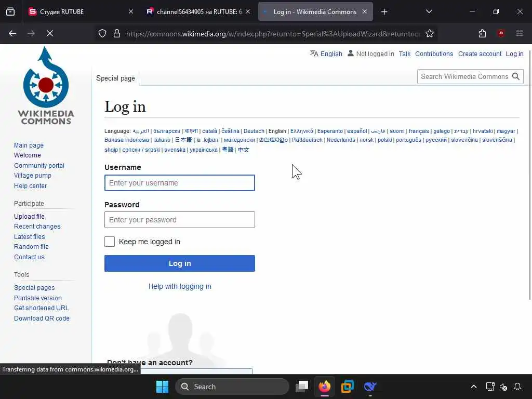The width and height of the screenshot is (532, 399).
Task: Click the search magnifier icon in Commons
Action: 516,76
